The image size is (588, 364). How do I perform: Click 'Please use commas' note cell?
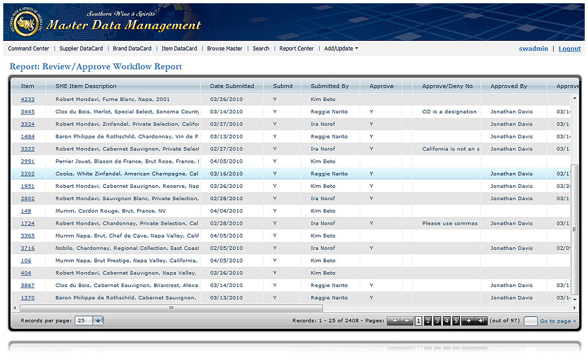(450, 223)
